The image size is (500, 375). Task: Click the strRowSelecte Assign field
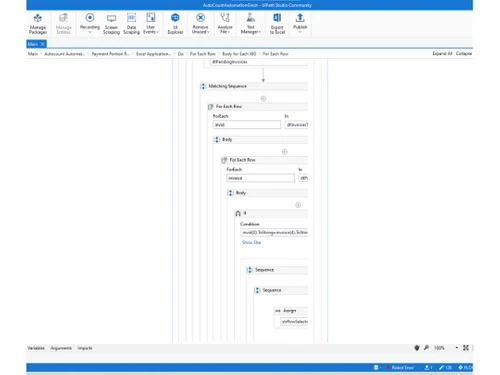(294, 322)
